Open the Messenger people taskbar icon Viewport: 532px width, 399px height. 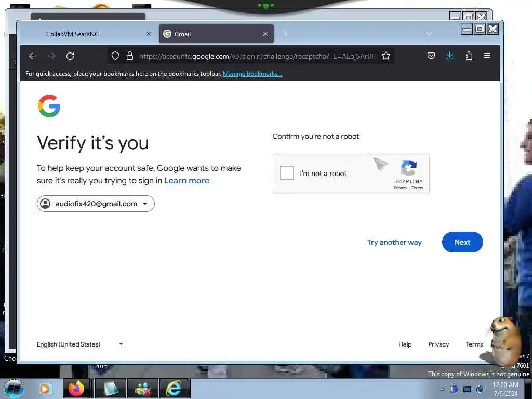coord(143,389)
